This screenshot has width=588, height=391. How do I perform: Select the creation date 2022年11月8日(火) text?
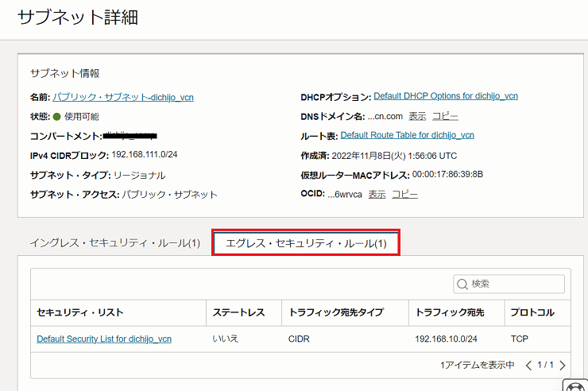(369, 156)
